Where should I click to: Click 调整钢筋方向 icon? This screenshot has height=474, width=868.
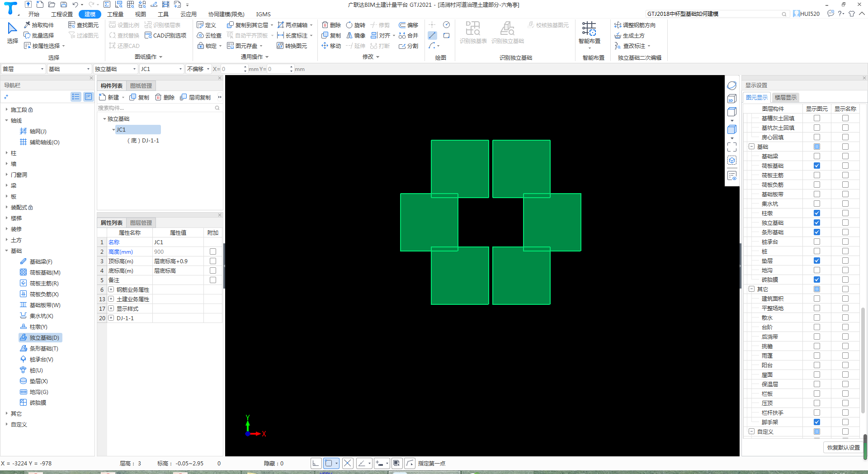pyautogui.click(x=618, y=25)
